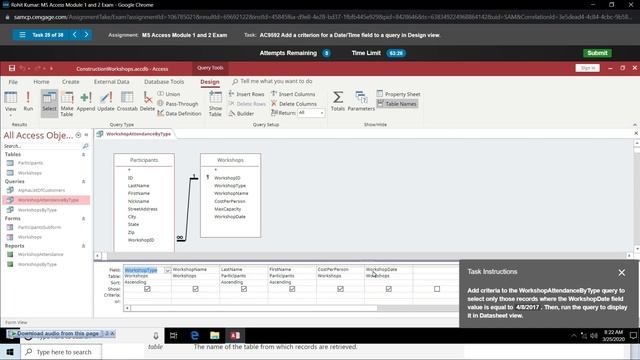Open the WorkshopType field dropdown arrow
The image size is (640, 360).
pos(167,270)
